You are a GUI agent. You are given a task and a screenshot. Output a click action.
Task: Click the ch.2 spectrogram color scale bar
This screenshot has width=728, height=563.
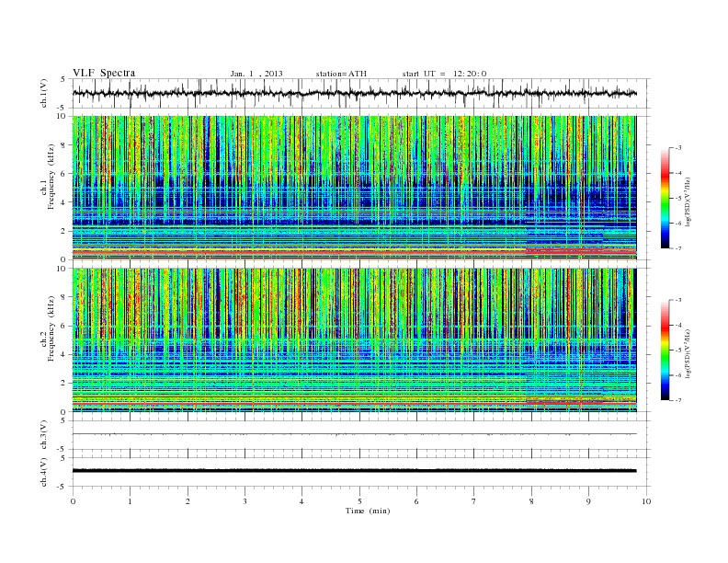point(665,350)
